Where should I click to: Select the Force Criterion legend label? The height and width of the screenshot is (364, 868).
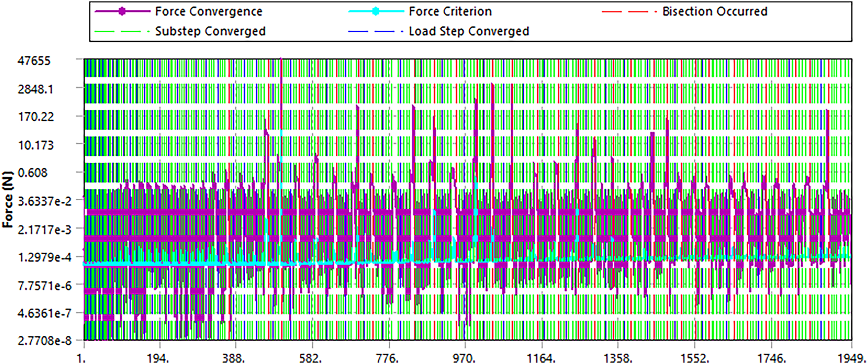coord(450,11)
